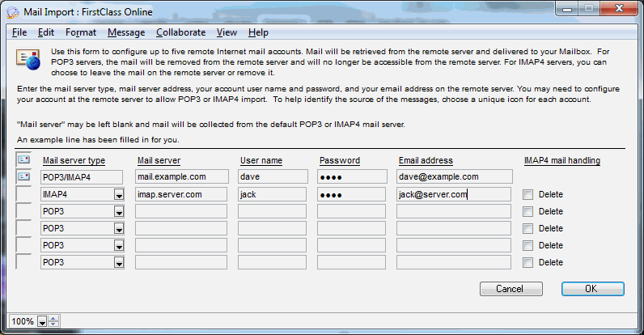
Task: Click the empty icon box for IMAP4 row
Action: (23, 194)
